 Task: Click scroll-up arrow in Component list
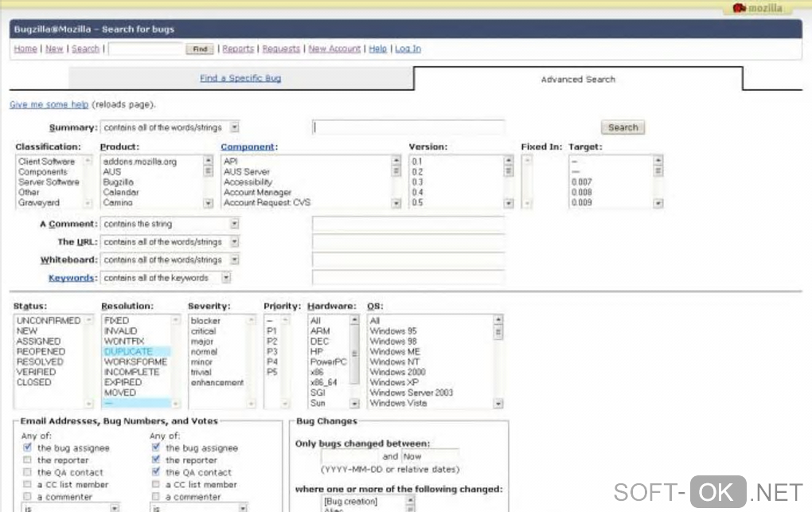[x=396, y=161]
